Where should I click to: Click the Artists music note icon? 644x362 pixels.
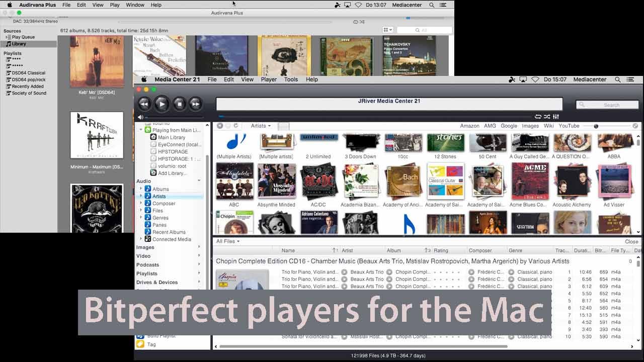(148, 196)
